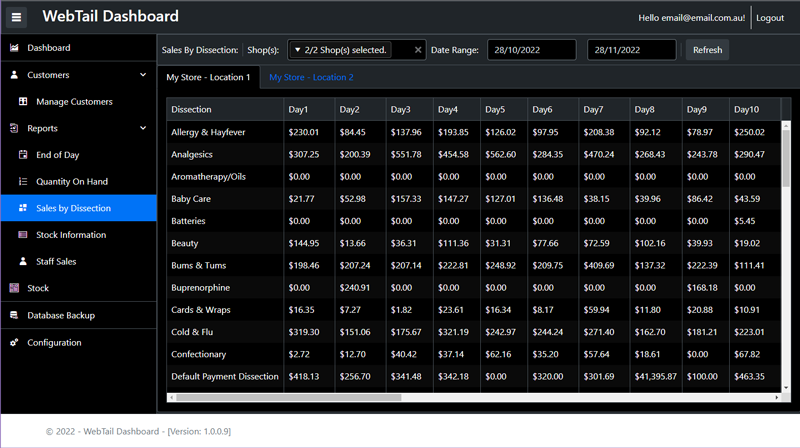The width and height of the screenshot is (800, 448).
Task: Collapse the Customers menu section
Action: pyautogui.click(x=143, y=75)
